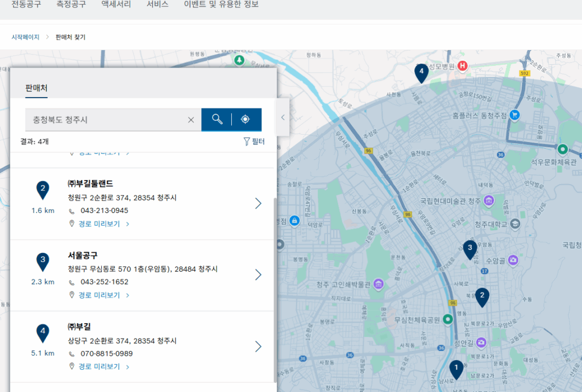Call phone number 070-8815-0989
This screenshot has height=392, width=582.
point(106,354)
